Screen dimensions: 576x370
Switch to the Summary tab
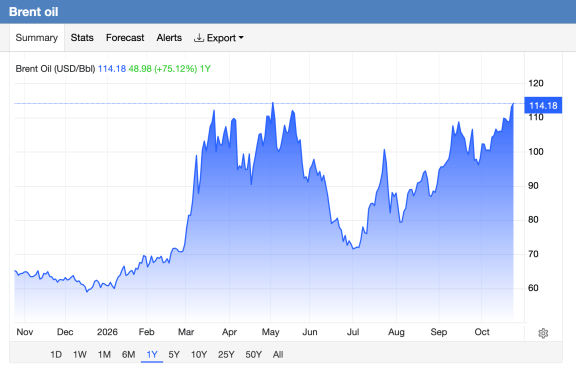coord(37,38)
